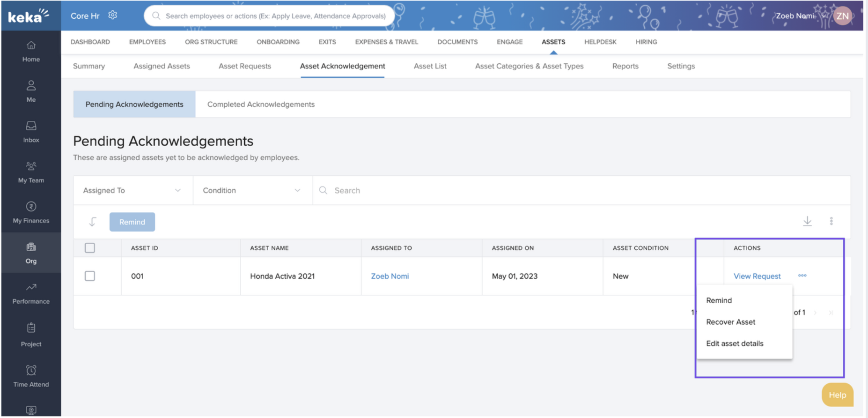Viewport: 868px width, 418px height.
Task: Click the horizontal ellipsis for asset 001
Action: coord(802,276)
